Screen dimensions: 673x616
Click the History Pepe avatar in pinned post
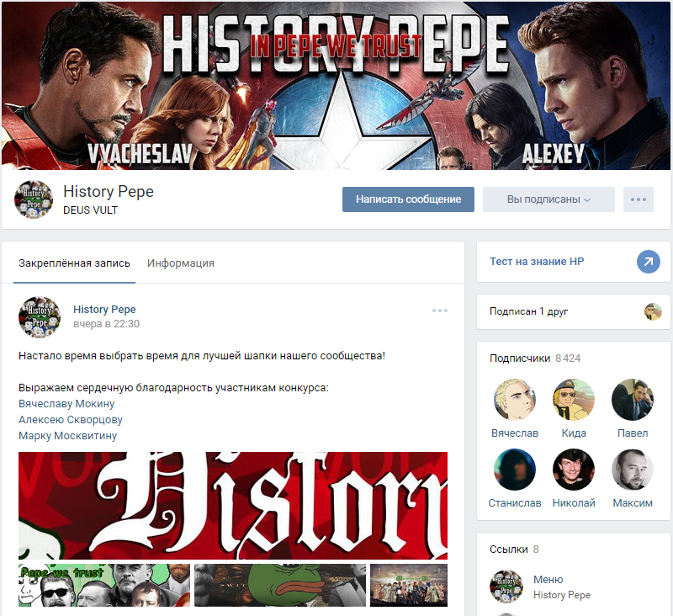click(x=40, y=316)
